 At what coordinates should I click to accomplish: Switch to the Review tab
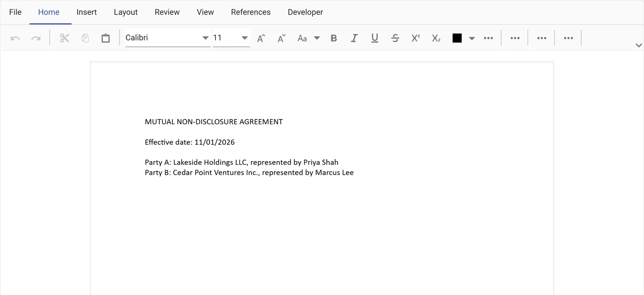click(167, 12)
